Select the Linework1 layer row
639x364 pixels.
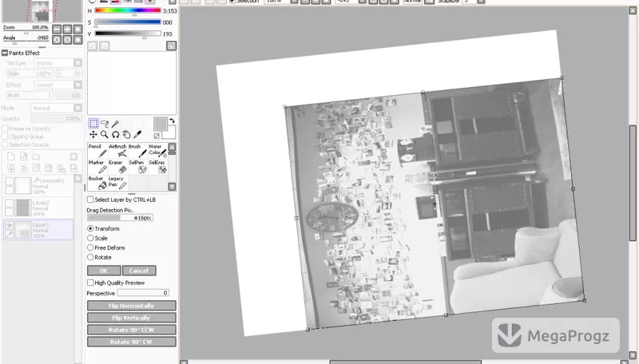click(x=38, y=186)
